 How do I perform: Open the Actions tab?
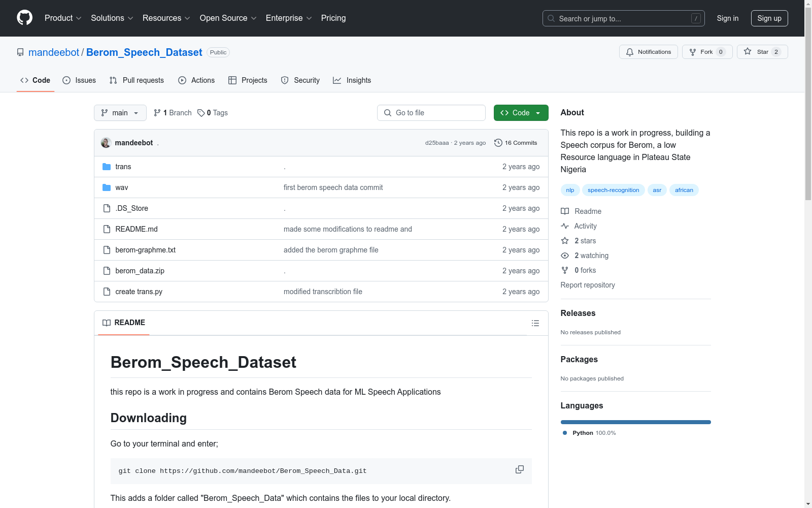coord(196,80)
